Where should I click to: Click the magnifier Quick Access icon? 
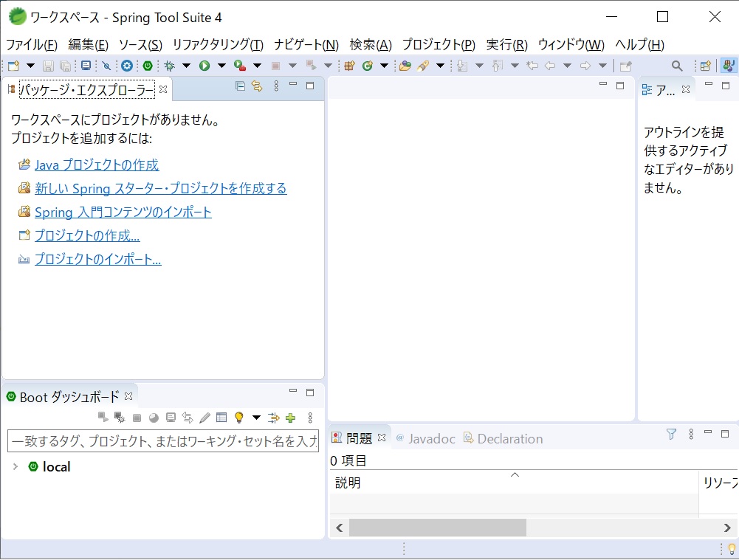pos(677,66)
